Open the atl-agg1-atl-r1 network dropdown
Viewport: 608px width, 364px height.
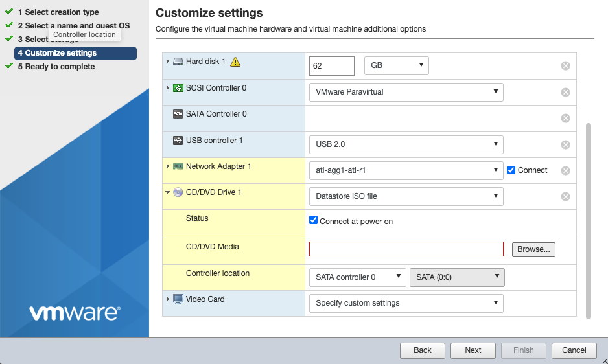406,170
